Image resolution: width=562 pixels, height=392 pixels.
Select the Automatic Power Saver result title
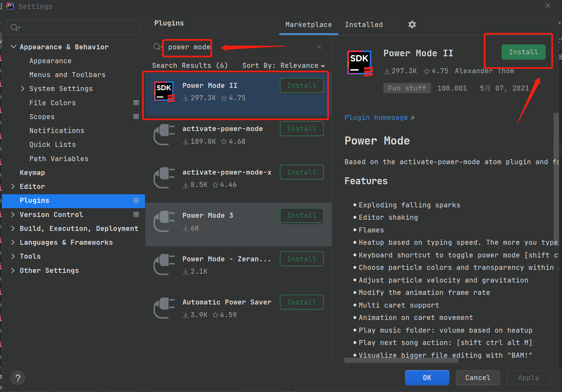(227, 302)
